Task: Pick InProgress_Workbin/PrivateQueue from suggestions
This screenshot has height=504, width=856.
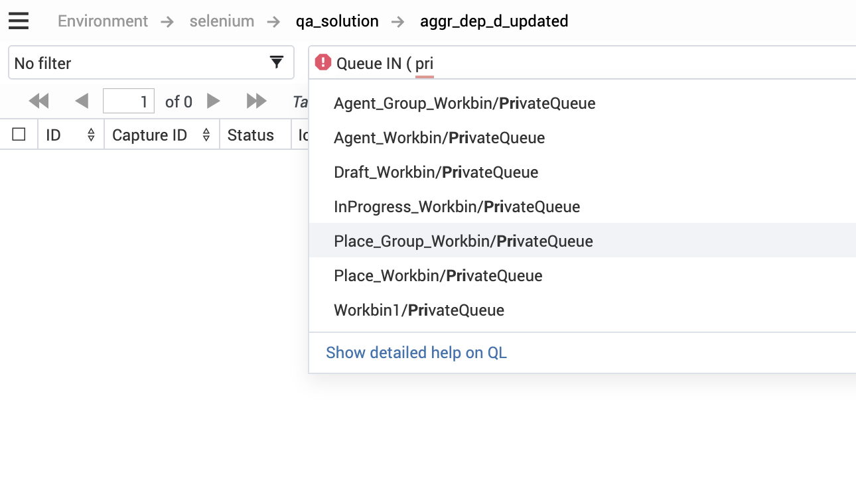Action: point(457,207)
